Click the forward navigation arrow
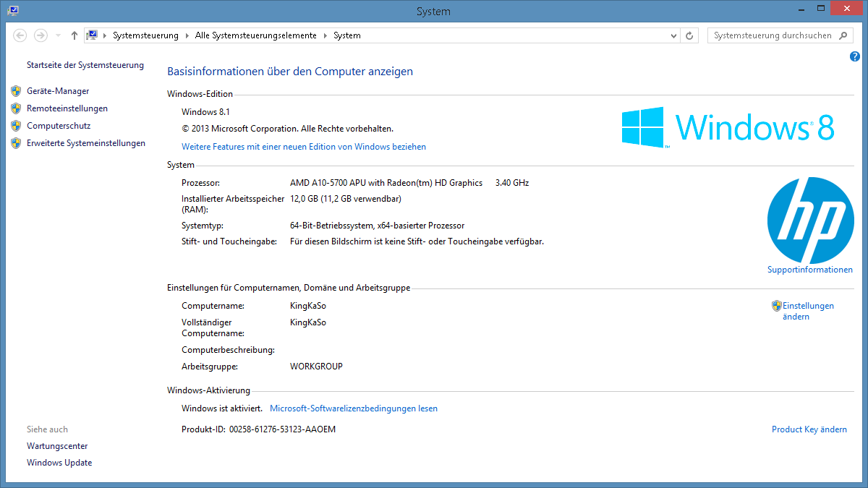 (x=41, y=35)
